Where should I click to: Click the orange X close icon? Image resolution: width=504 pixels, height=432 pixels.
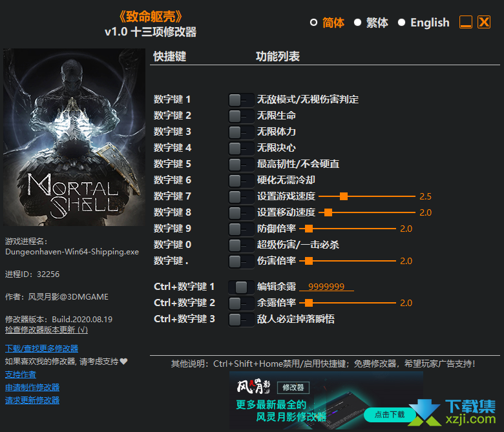click(x=484, y=22)
